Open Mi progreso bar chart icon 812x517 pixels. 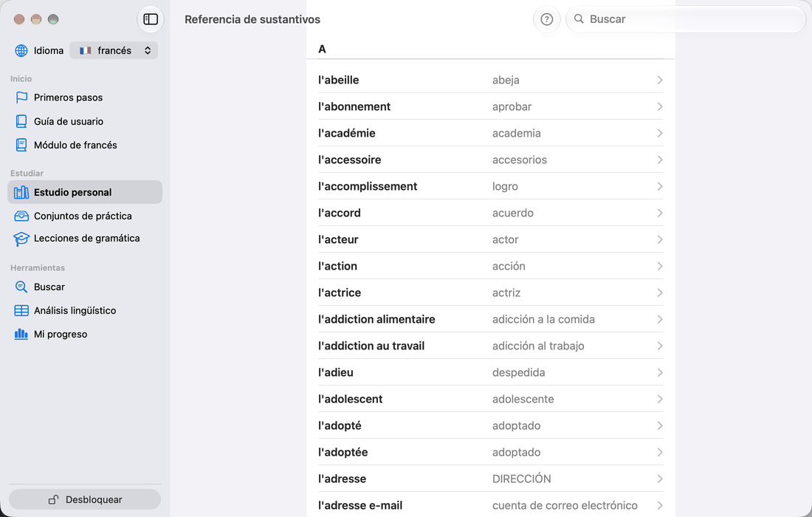(x=21, y=334)
